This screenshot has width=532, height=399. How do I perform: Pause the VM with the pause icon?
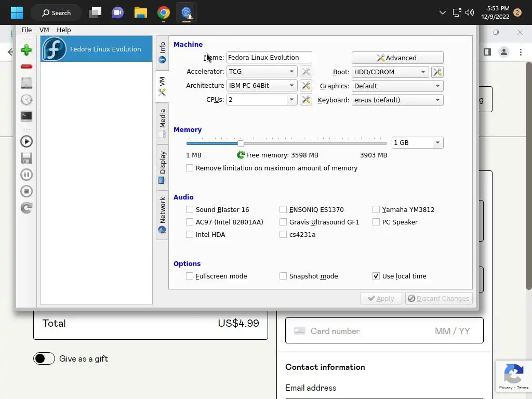coord(26,175)
